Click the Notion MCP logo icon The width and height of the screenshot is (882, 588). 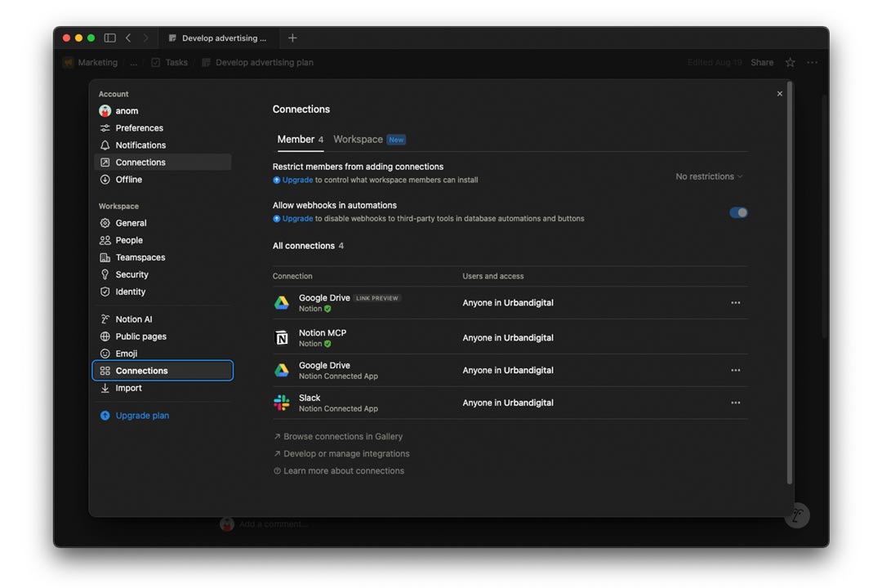282,337
